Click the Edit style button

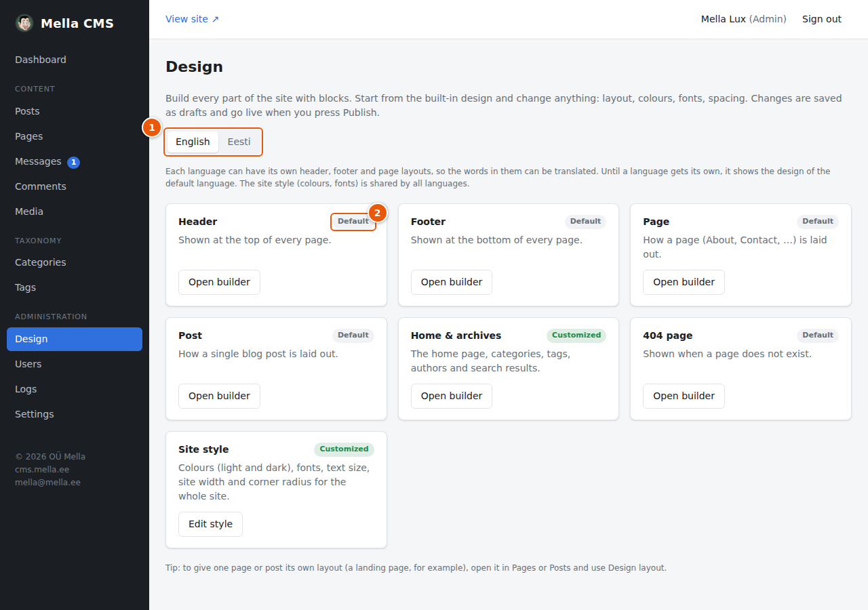click(x=210, y=524)
